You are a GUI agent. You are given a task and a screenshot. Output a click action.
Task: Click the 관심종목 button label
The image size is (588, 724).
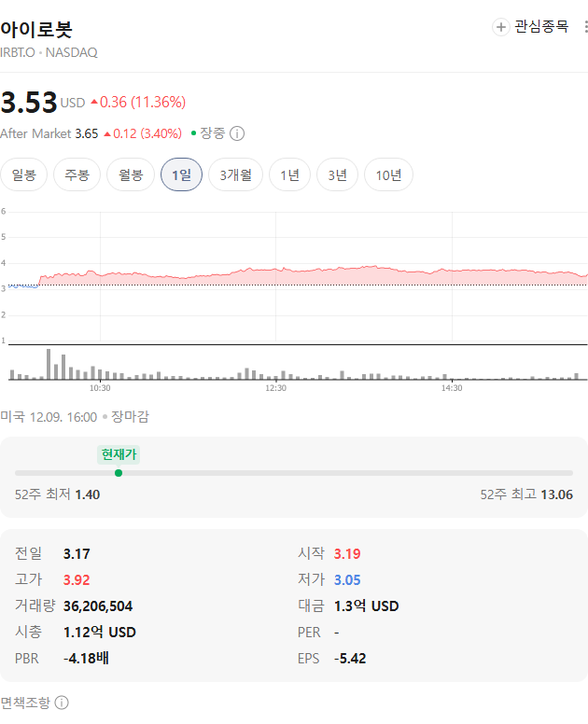[541, 26]
